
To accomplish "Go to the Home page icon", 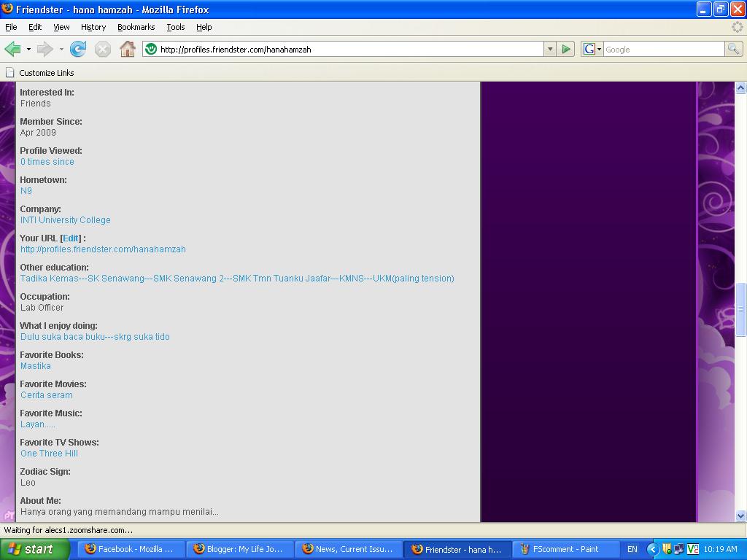I will tap(127, 49).
